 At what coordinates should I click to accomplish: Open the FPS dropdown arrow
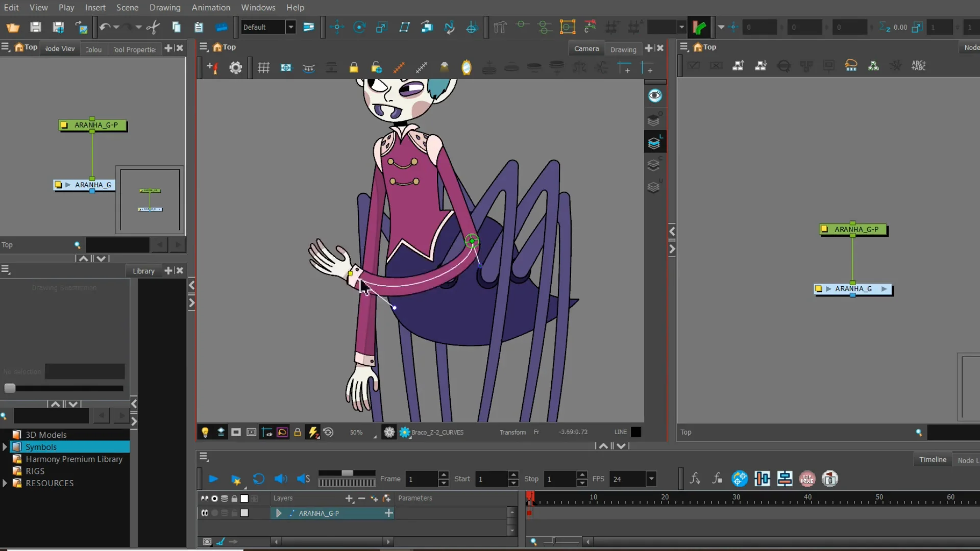point(651,479)
